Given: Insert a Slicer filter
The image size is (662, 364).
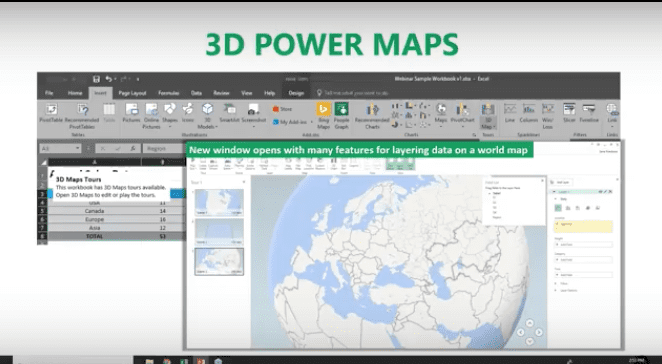Looking at the screenshot, I should 569,113.
